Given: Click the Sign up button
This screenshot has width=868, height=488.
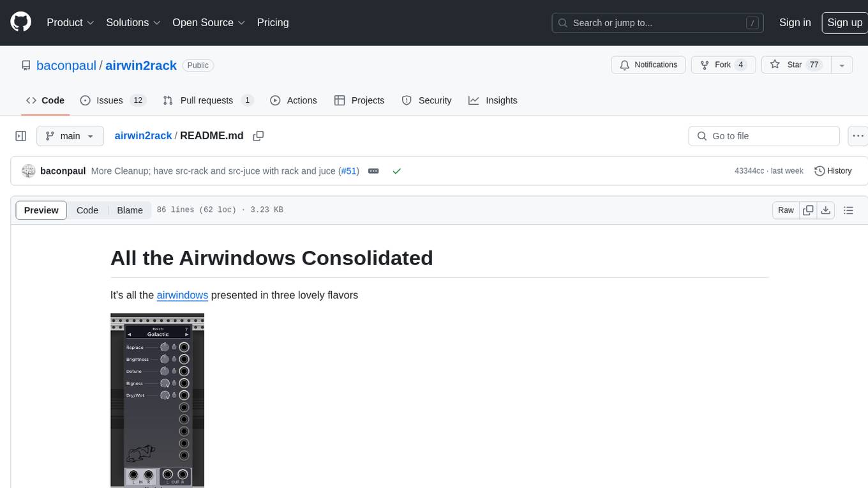Looking at the screenshot, I should coord(844,22).
